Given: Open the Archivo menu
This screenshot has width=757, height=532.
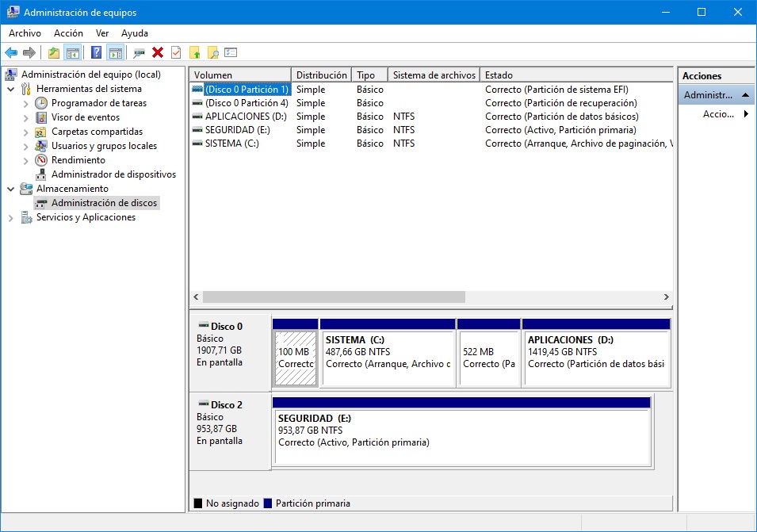Looking at the screenshot, I should (25, 33).
